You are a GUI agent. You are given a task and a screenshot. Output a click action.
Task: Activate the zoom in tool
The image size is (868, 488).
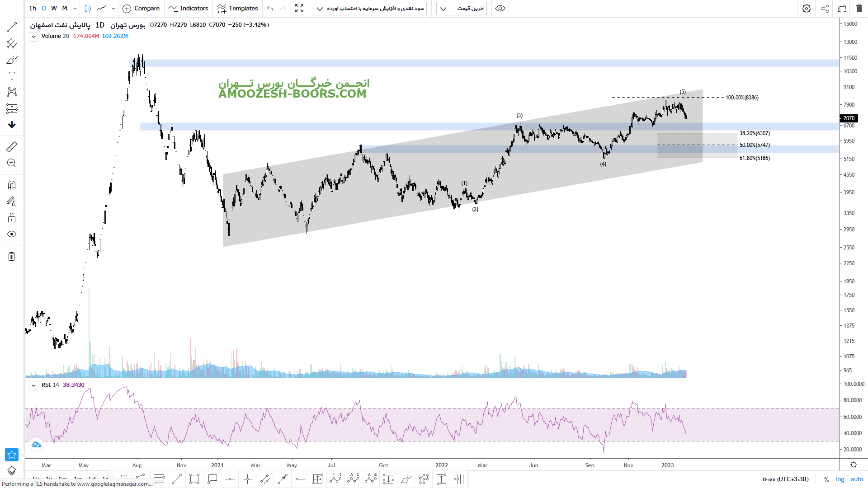tap(12, 163)
